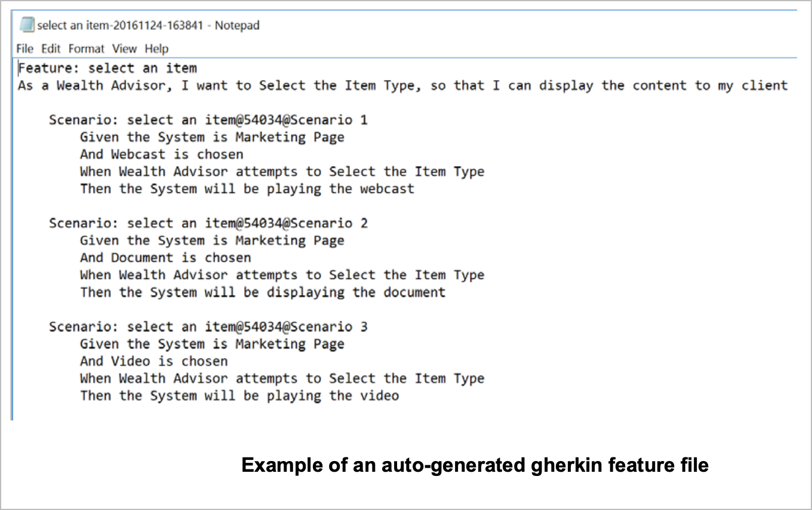Open the View menu

coord(124,49)
